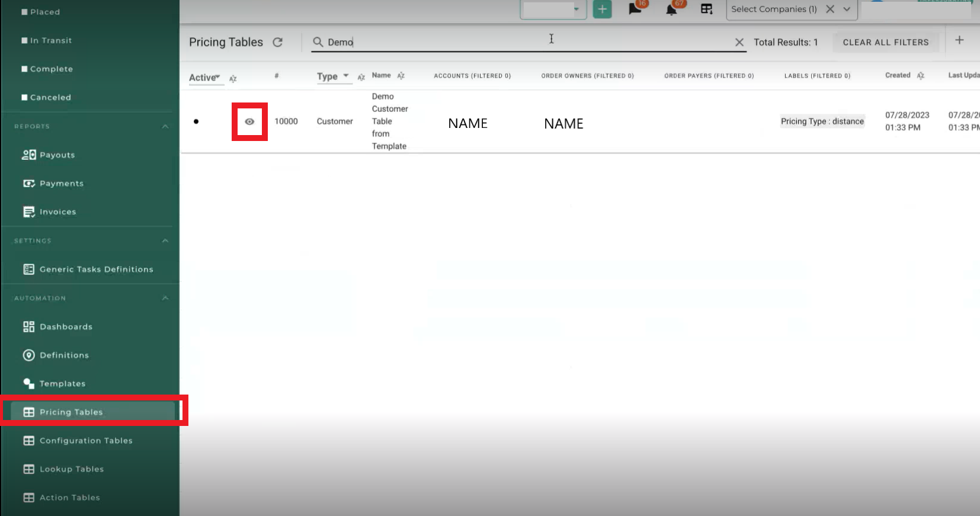
Task: Open Lookup Tables in sidebar
Action: tap(72, 469)
